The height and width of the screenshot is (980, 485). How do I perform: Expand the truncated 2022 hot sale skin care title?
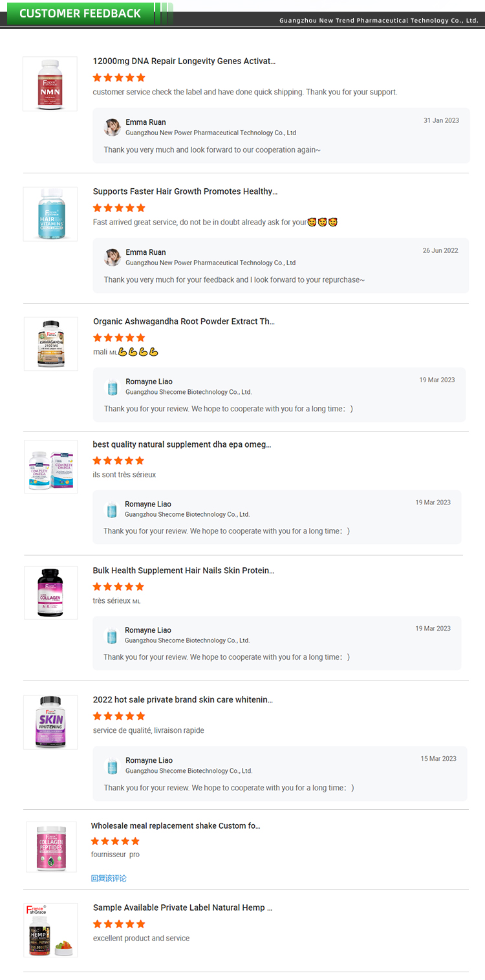pos(183,699)
